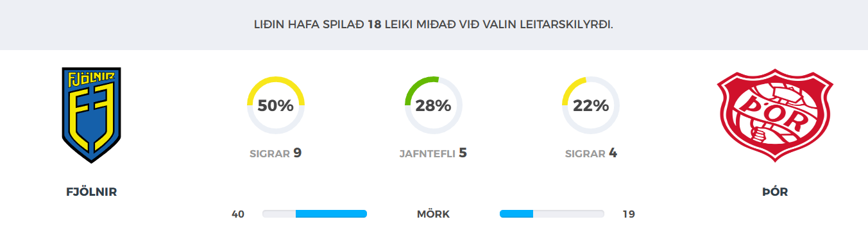868x251 pixels.
Task: Click the banner text about 18 matches played
Action: click(434, 25)
